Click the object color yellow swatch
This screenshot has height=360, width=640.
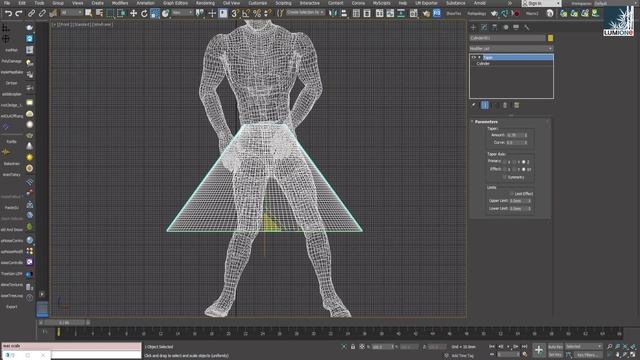tap(550, 38)
